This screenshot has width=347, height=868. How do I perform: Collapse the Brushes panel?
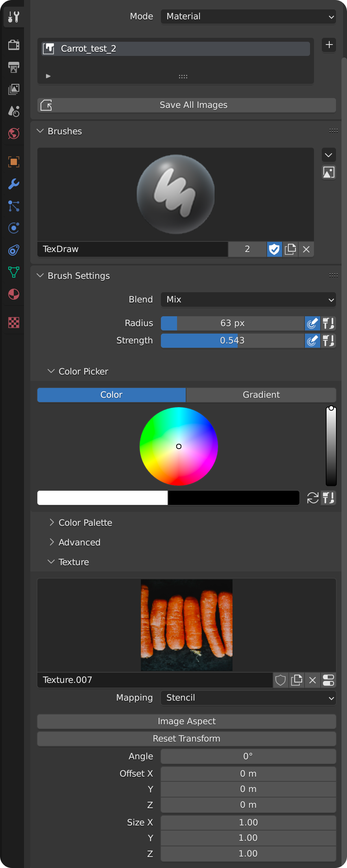click(40, 131)
